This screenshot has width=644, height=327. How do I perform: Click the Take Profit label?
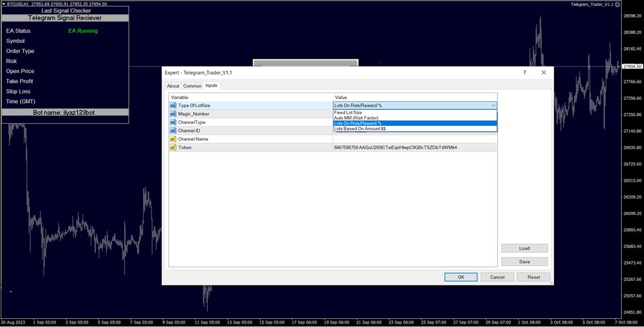(x=19, y=81)
